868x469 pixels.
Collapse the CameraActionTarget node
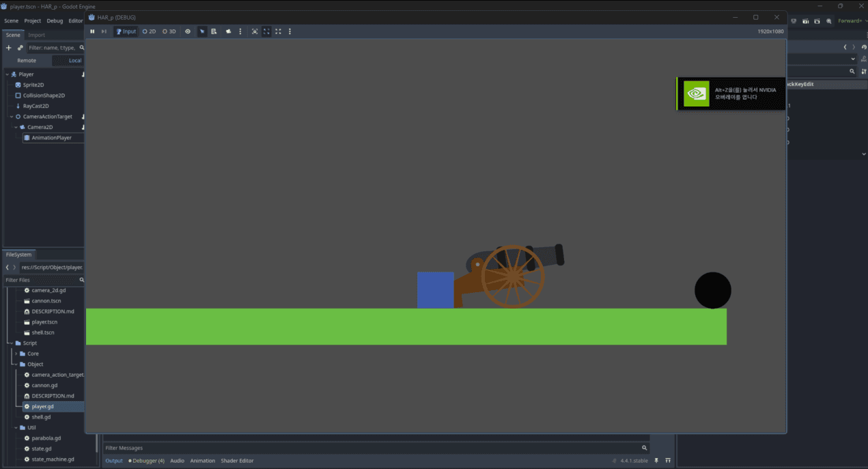pyautogui.click(x=12, y=117)
